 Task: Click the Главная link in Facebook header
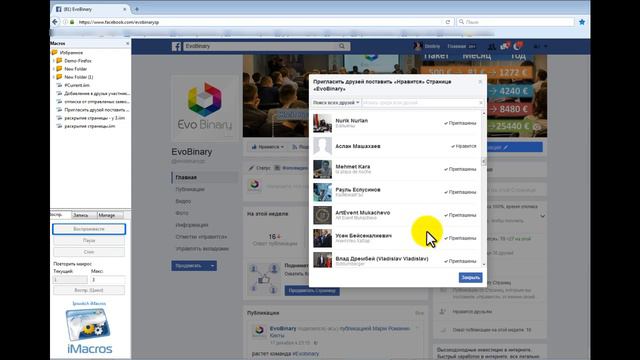(x=456, y=47)
